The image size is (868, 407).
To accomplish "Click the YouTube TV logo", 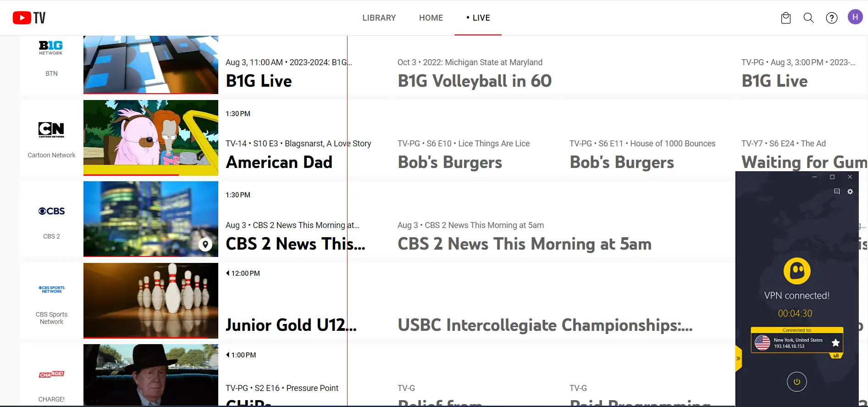I will [x=28, y=17].
